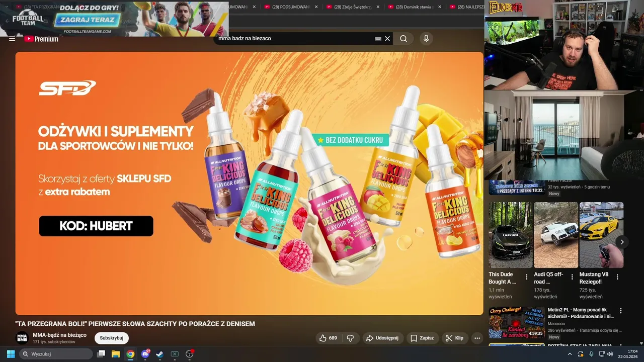Close the PODSUMOWANI tab
Screen dimensions: 644x362
[x=316, y=7]
